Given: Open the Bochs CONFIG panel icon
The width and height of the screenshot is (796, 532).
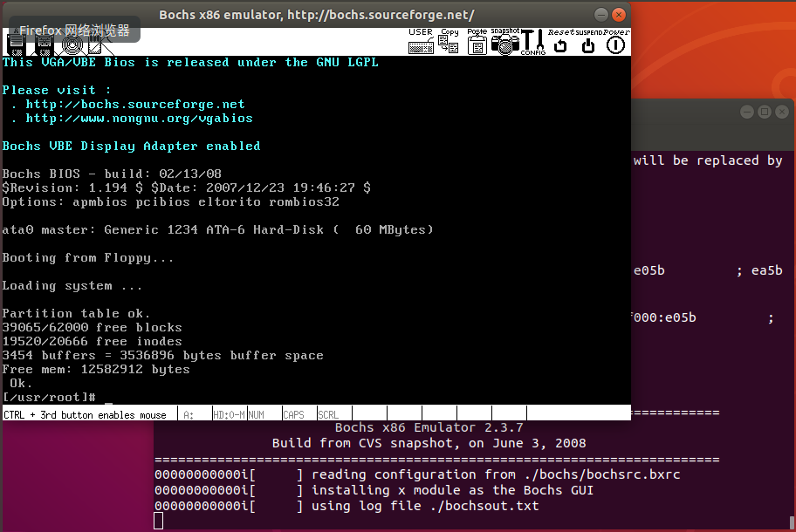Looking at the screenshot, I should 532,44.
